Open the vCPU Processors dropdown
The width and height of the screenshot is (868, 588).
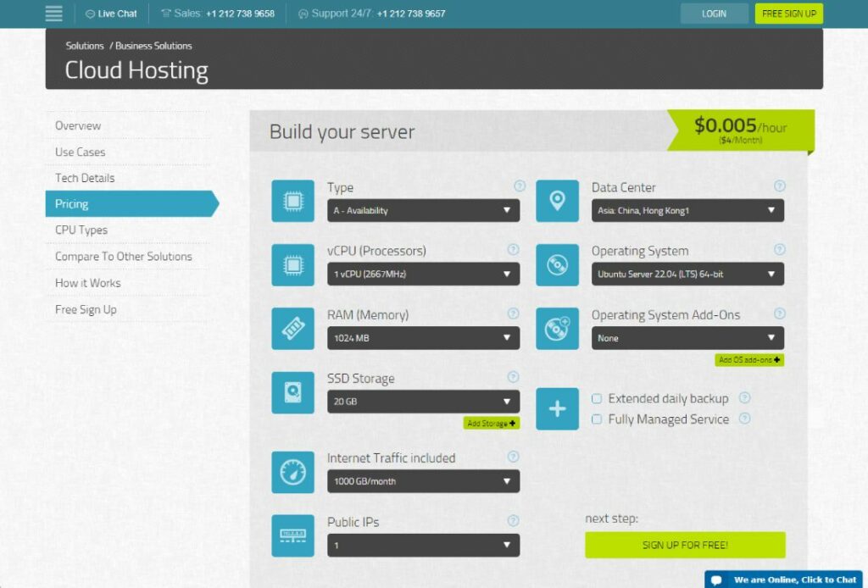click(x=423, y=274)
